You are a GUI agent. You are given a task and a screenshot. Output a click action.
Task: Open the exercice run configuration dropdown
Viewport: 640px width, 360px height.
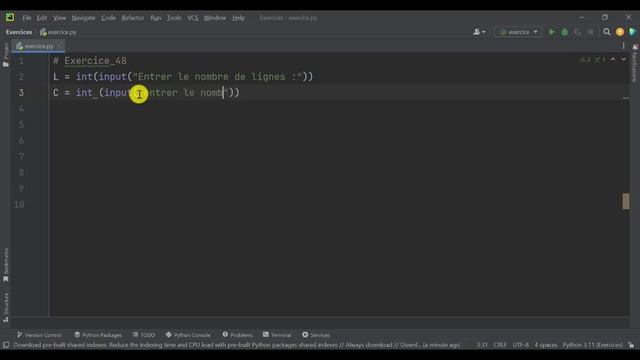tap(518, 32)
